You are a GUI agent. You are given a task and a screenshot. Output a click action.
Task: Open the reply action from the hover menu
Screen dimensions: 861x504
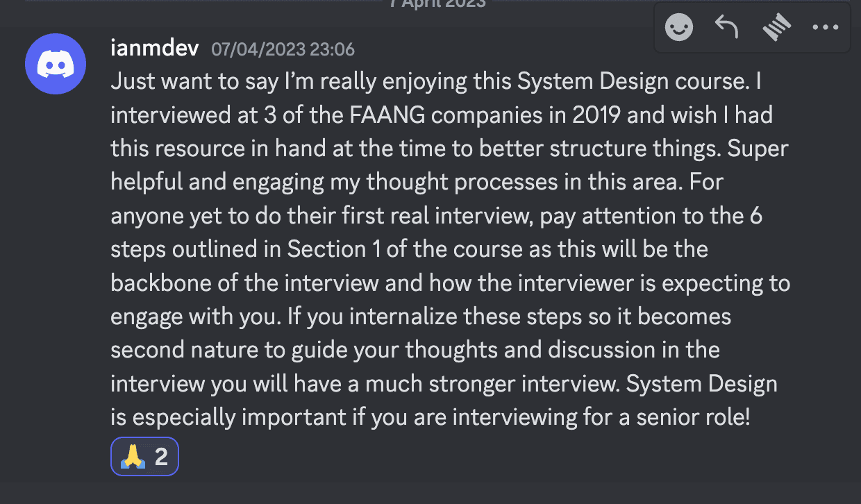pos(726,27)
